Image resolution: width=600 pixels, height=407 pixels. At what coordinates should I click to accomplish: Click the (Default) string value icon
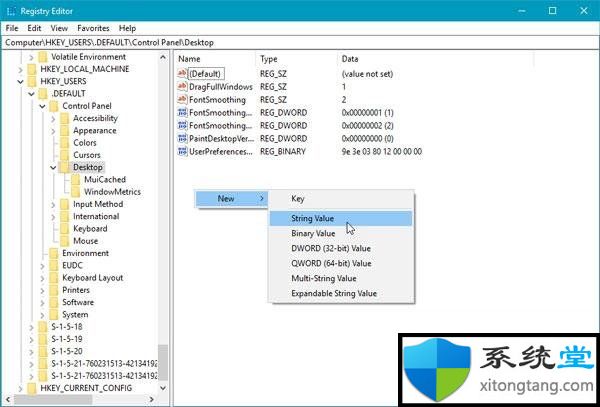[183, 73]
